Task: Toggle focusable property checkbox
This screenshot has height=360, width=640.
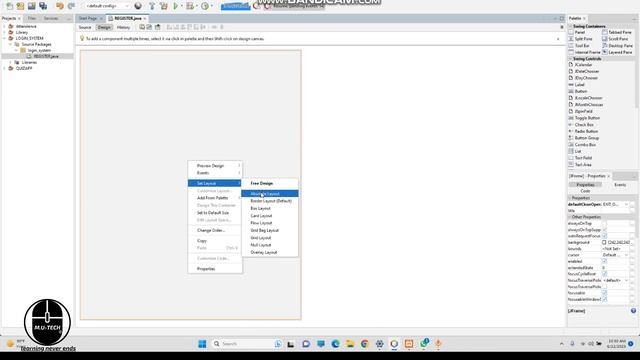Action: tap(604, 293)
